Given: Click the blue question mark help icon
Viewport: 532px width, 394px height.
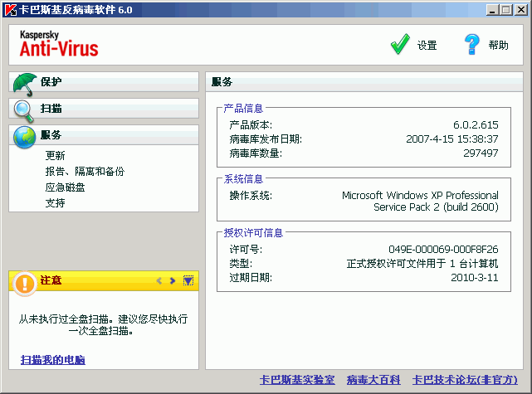Looking at the screenshot, I should pos(472,44).
